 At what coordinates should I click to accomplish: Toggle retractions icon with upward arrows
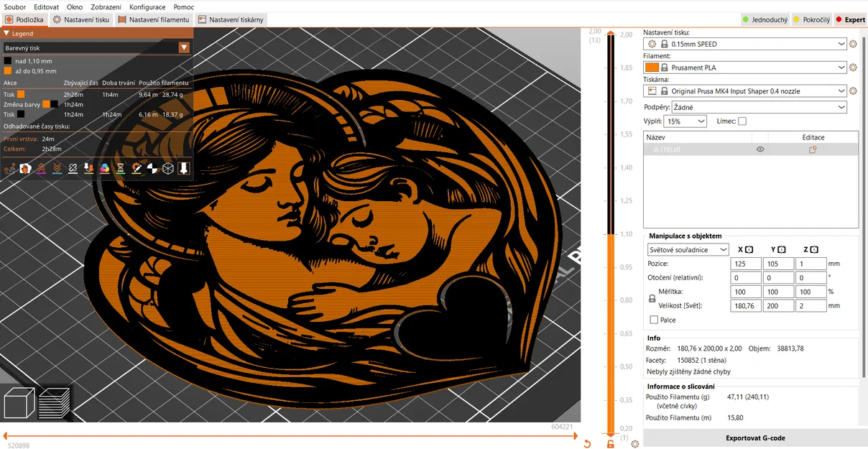pyautogui.click(x=41, y=168)
